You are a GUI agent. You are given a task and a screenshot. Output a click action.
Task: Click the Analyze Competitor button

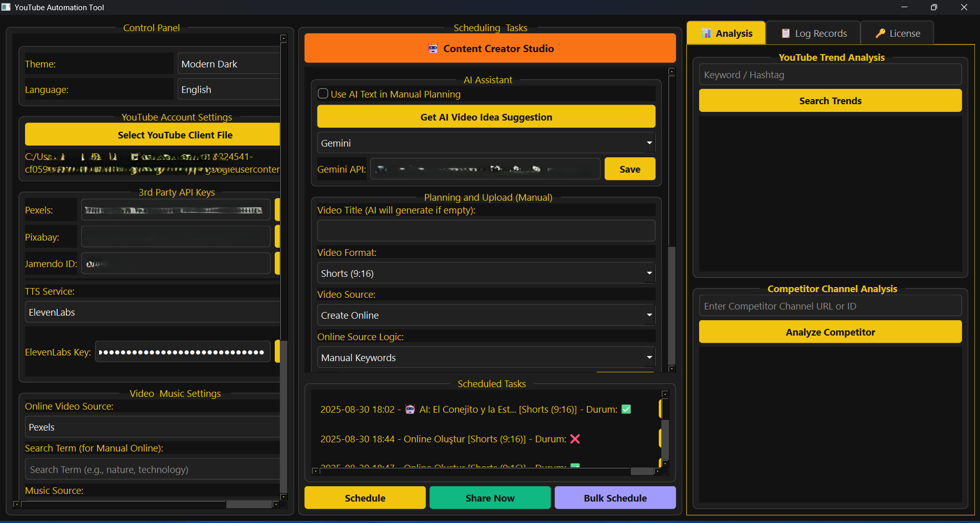click(x=830, y=332)
